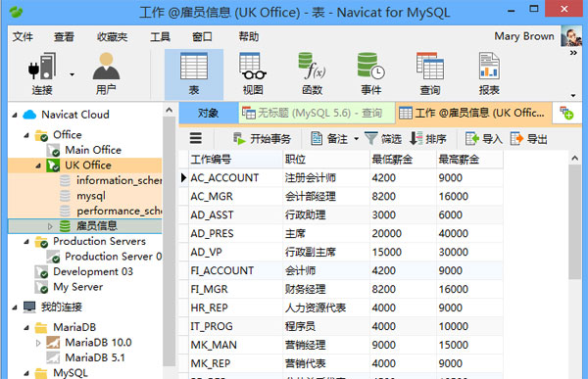Click the data grid vertical scrollbar thumb
The image size is (588, 379).
pyautogui.click(x=574, y=222)
